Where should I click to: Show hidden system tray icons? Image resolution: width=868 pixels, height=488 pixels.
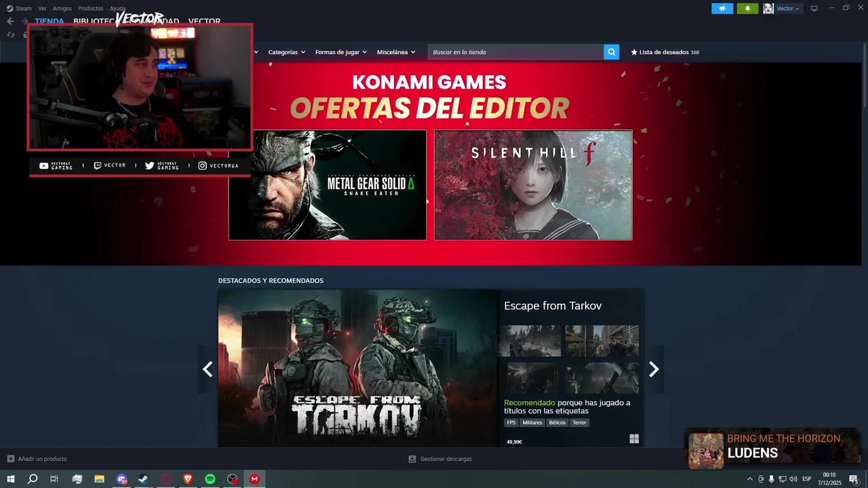pyautogui.click(x=749, y=479)
